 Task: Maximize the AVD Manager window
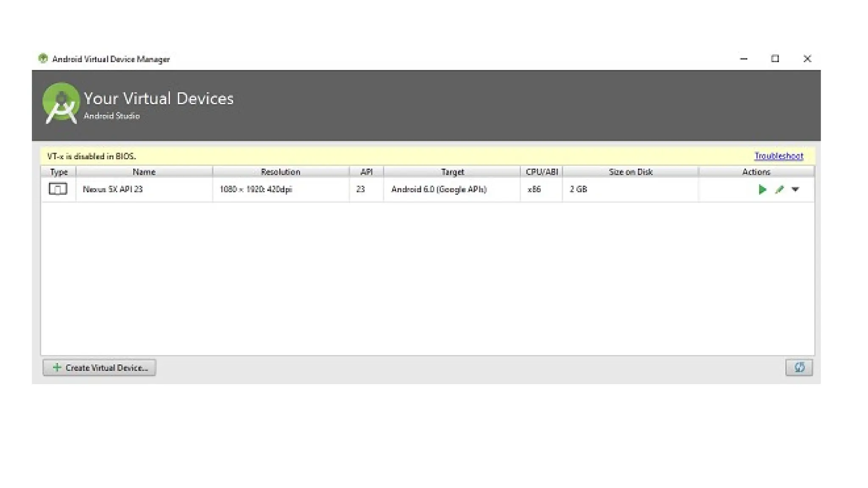775,58
